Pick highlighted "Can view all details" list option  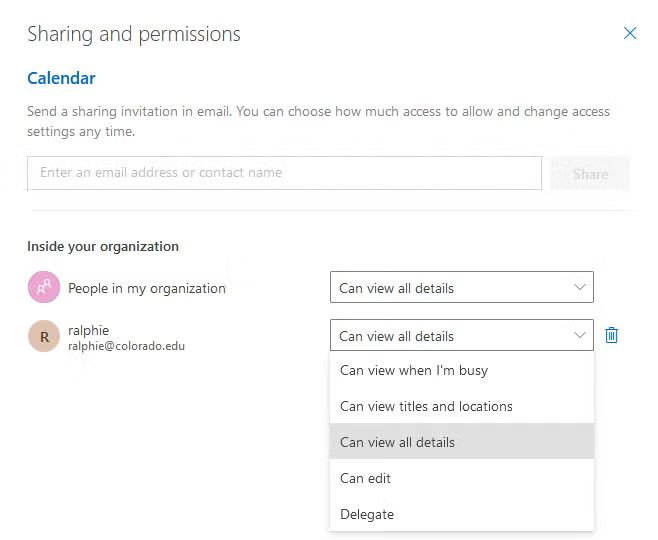pos(397,442)
